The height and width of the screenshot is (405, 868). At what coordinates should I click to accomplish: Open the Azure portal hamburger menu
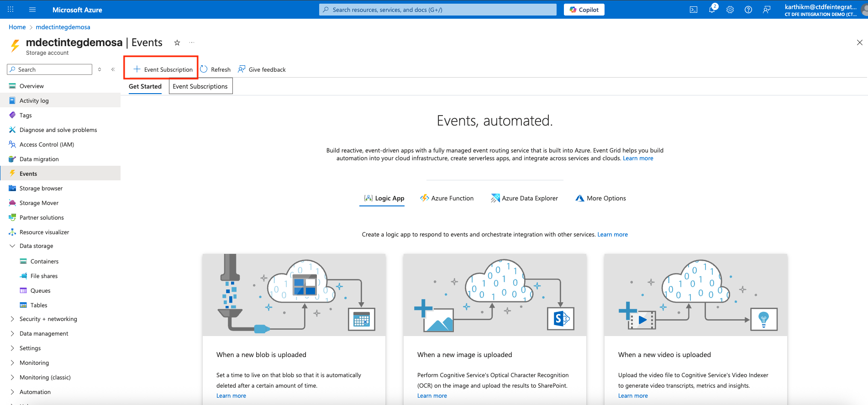[32, 10]
